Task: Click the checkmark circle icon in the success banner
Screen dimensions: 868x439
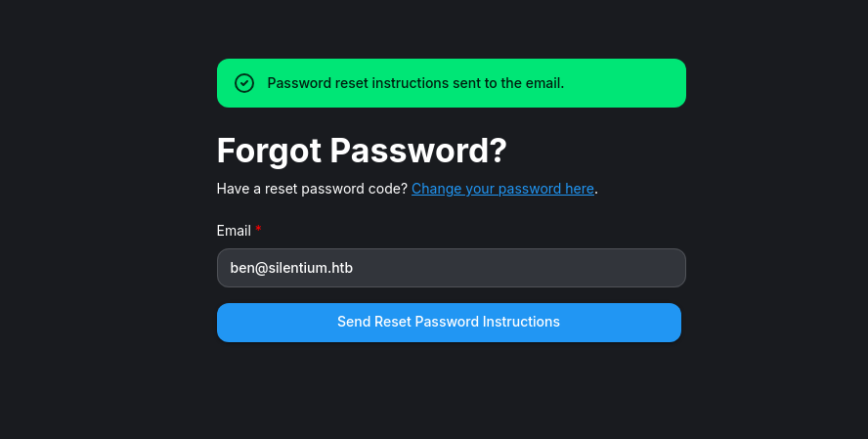Action: (244, 83)
